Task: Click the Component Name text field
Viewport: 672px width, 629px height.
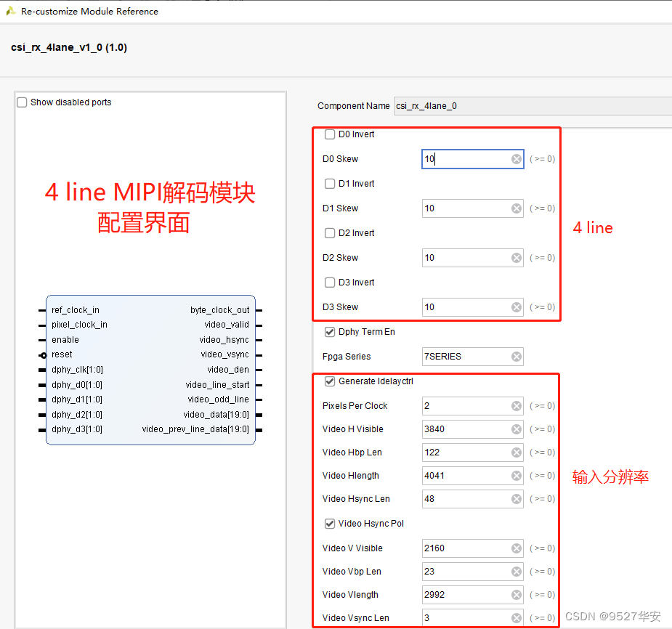Action: click(530, 106)
